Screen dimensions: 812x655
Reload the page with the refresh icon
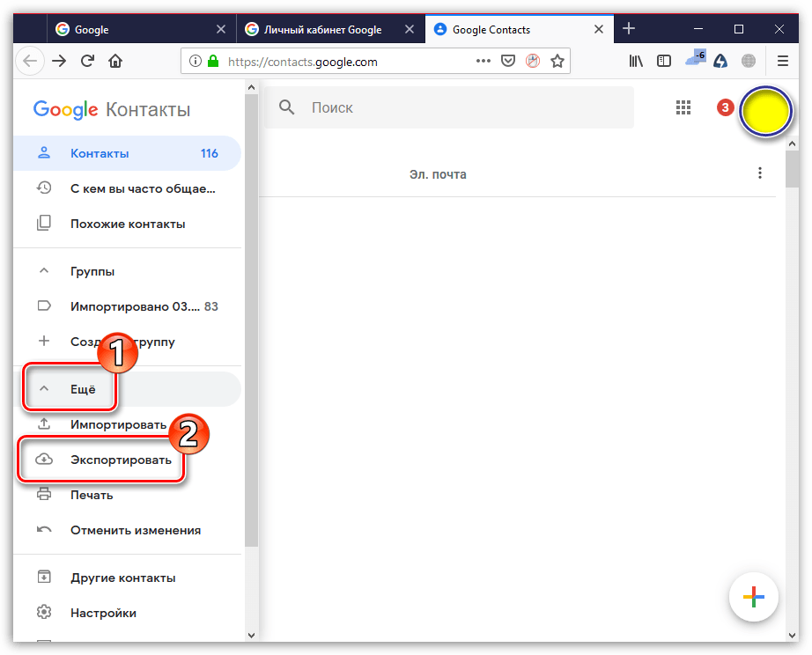coord(87,61)
